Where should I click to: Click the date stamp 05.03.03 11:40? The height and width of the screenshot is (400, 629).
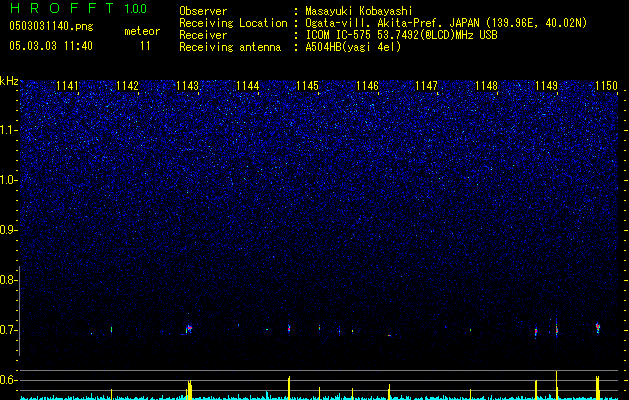click(51, 46)
